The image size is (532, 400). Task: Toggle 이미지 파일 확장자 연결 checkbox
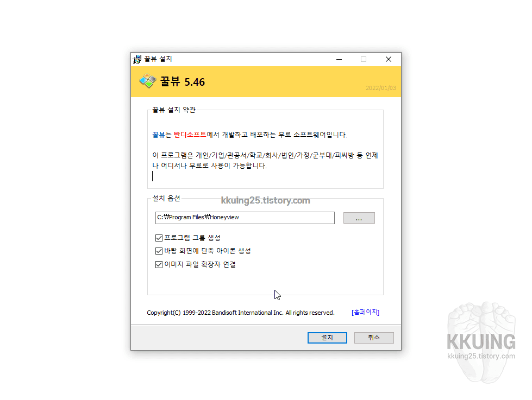click(159, 264)
